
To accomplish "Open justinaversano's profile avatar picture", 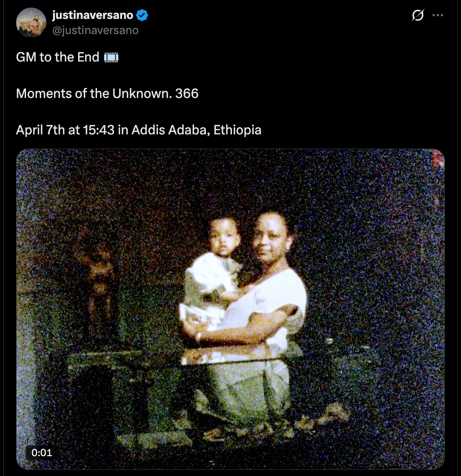I will pos(31,22).
